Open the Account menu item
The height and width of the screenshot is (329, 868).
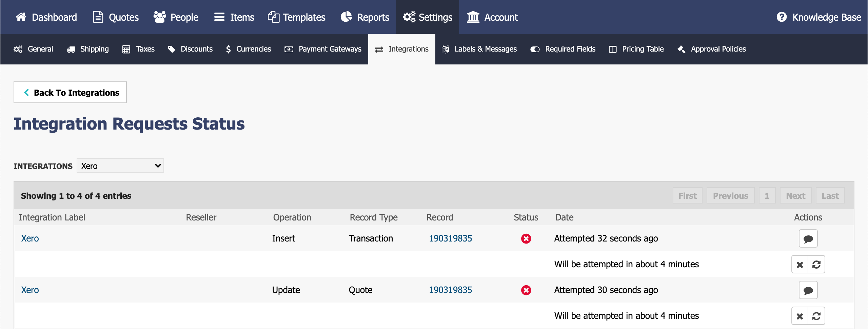pos(492,17)
